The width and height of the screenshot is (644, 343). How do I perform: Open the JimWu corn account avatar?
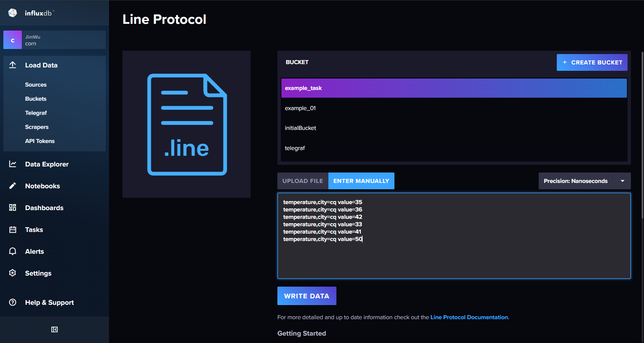(x=12, y=40)
